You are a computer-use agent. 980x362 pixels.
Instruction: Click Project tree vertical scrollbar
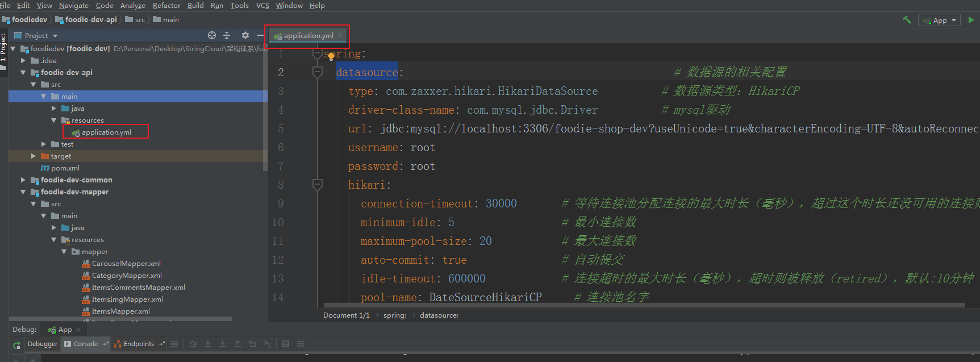pyautogui.click(x=265, y=108)
